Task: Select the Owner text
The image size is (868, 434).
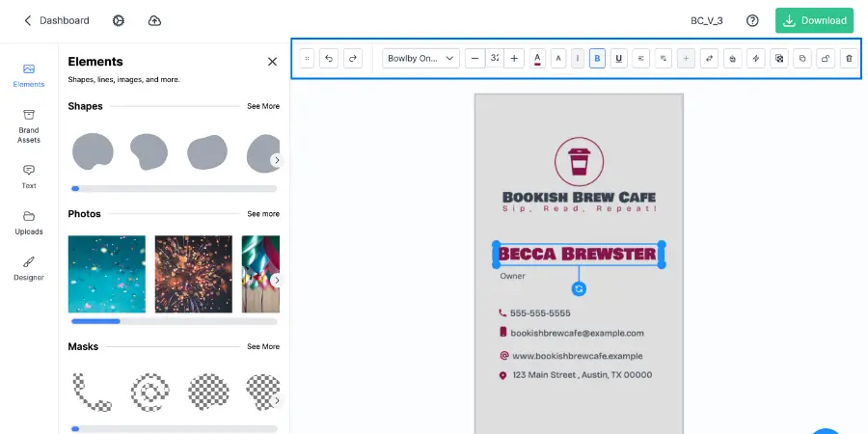Action: pyautogui.click(x=513, y=276)
